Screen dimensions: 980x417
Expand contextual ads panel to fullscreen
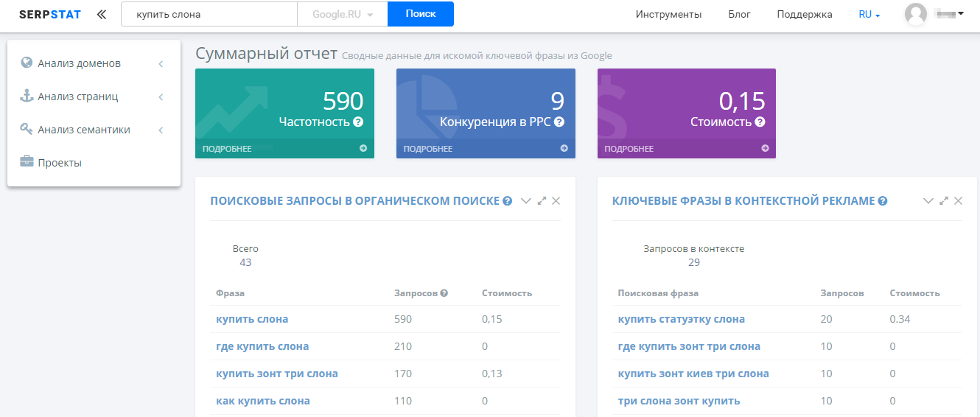[x=944, y=201]
